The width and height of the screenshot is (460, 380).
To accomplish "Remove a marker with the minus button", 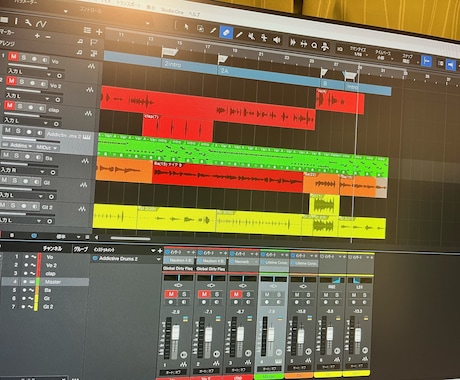I will [48, 37].
